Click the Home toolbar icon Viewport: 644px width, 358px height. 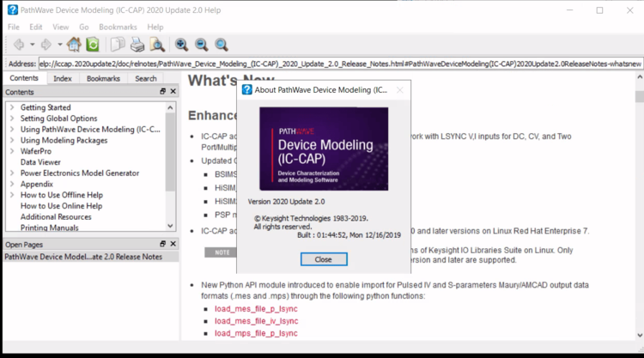pyautogui.click(x=75, y=45)
